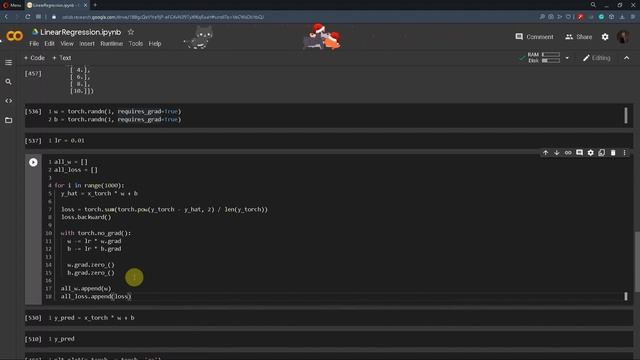Open the File menu
Viewport: 640px width, 360px height.
(34, 44)
